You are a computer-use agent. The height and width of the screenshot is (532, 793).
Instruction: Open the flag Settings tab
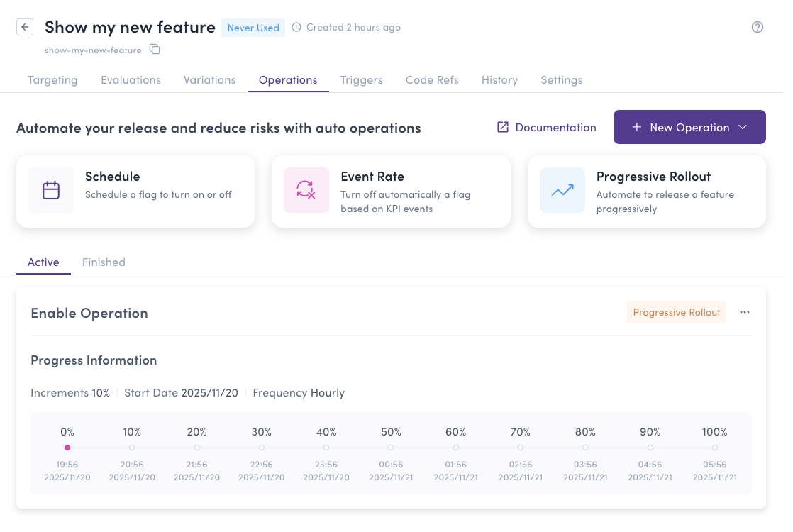561,80
